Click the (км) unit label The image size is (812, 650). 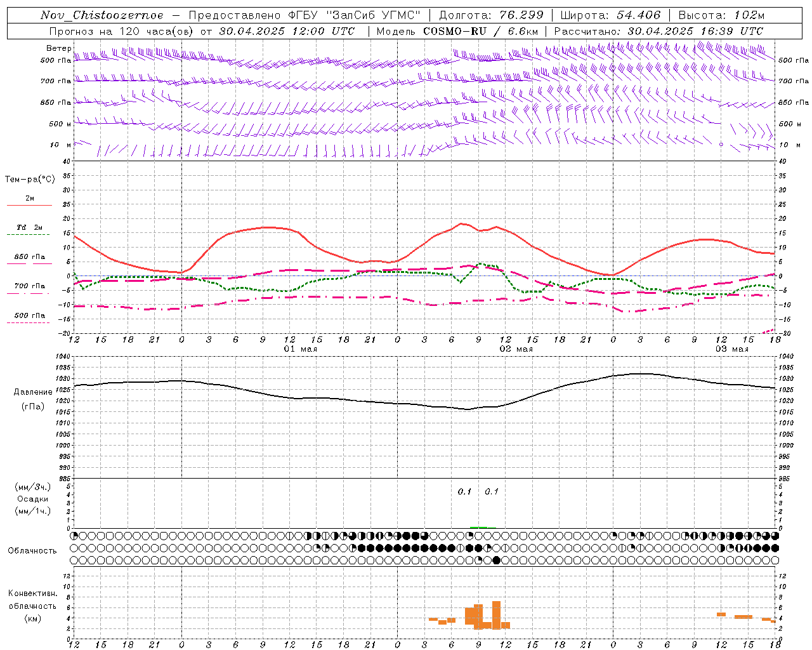coord(32,618)
